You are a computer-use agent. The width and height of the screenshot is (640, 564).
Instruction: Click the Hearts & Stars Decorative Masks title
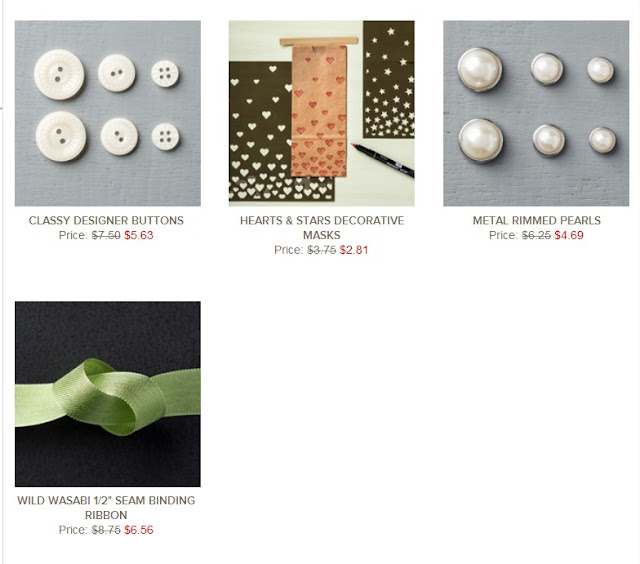point(322,228)
